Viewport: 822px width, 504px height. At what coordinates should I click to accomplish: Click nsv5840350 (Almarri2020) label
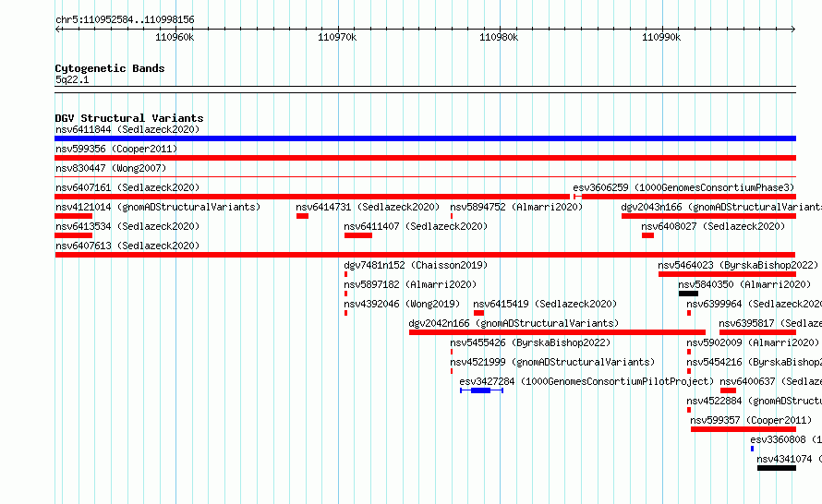744,284
